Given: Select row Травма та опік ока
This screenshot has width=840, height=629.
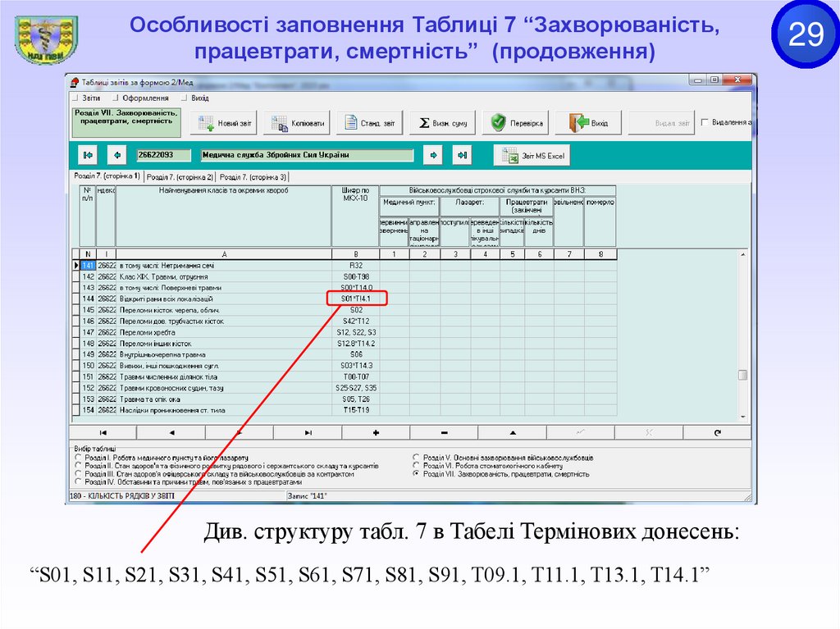Looking at the screenshot, I should (345, 399).
